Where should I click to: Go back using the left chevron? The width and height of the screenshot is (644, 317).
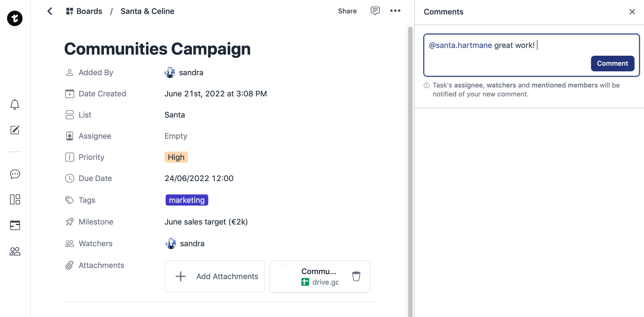click(50, 11)
